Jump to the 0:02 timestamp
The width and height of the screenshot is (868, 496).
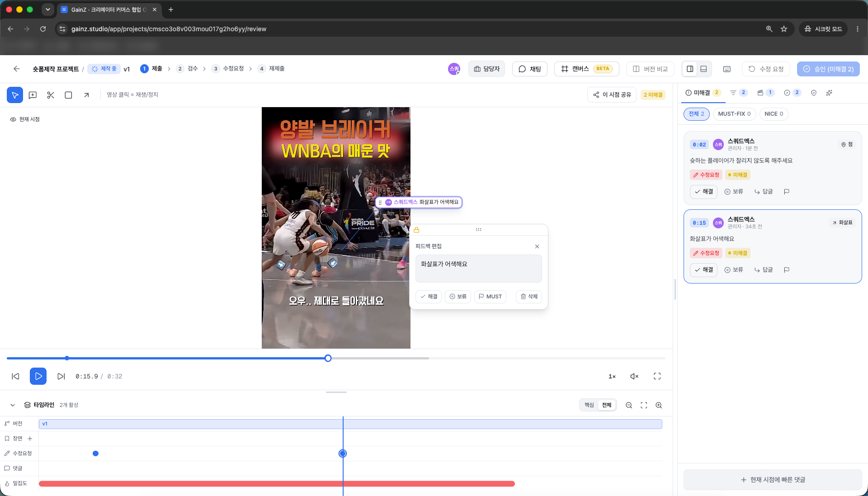(x=699, y=145)
